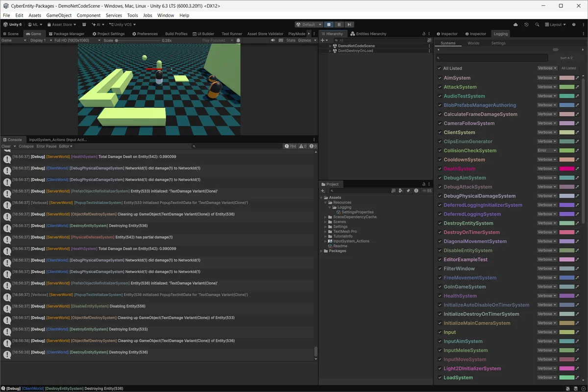Click the Sort A-Z button
Viewport: 588px width, 392px height.
point(566,58)
